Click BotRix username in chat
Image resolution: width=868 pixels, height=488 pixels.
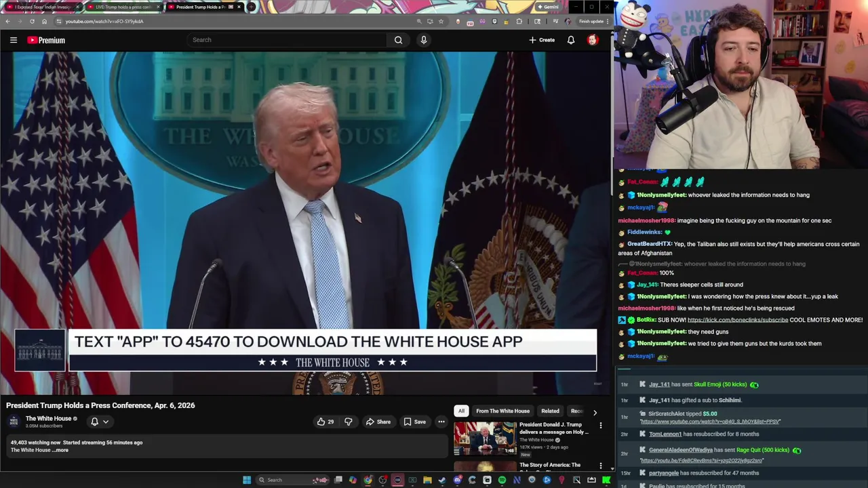pos(646,320)
